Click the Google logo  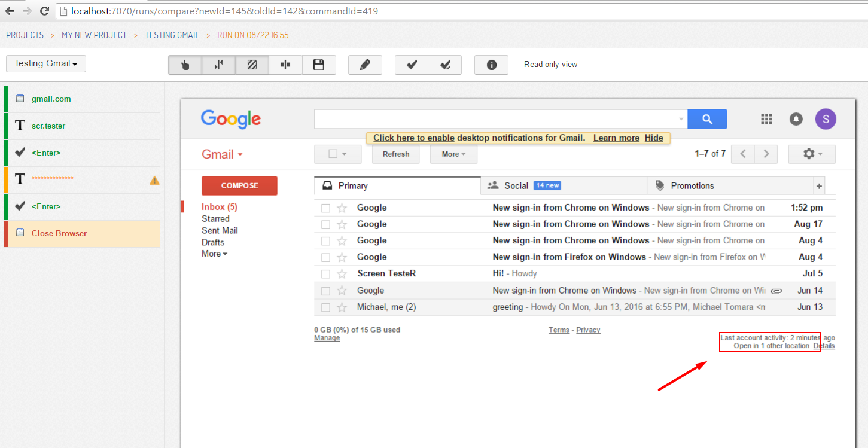point(231,119)
